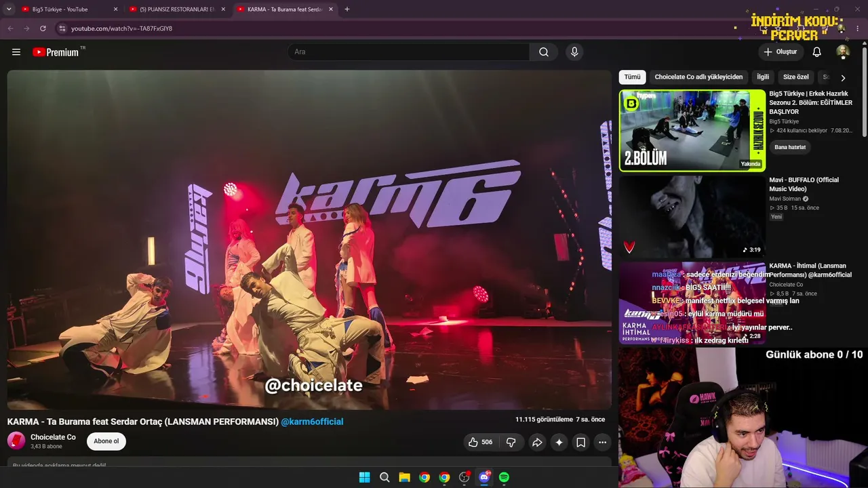The image size is (868, 488).
Task: Click the sparkle Ask icon under the video
Action: pos(559,443)
